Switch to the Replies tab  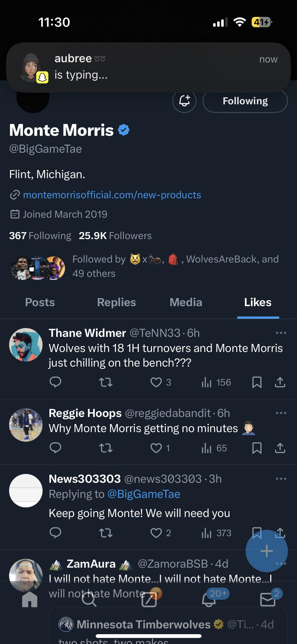tap(116, 302)
